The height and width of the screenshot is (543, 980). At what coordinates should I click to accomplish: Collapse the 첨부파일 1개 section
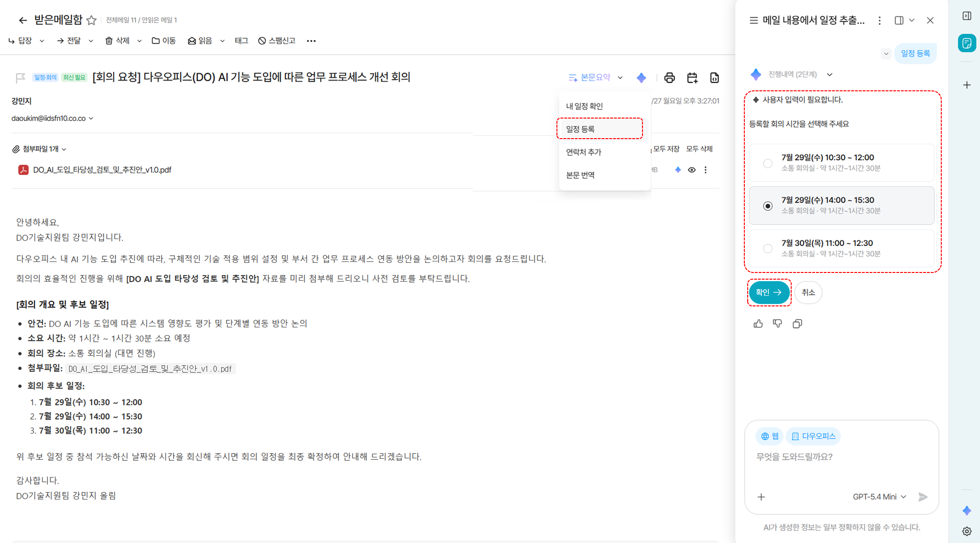click(64, 150)
